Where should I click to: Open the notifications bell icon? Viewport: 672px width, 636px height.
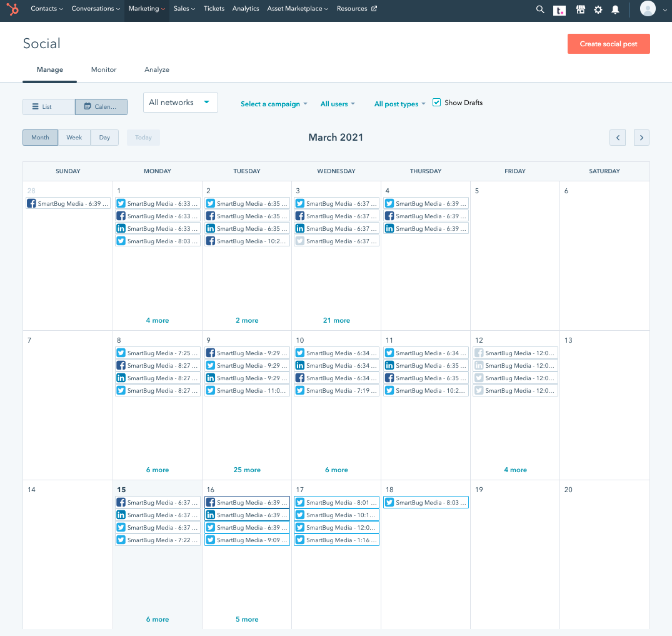616,9
